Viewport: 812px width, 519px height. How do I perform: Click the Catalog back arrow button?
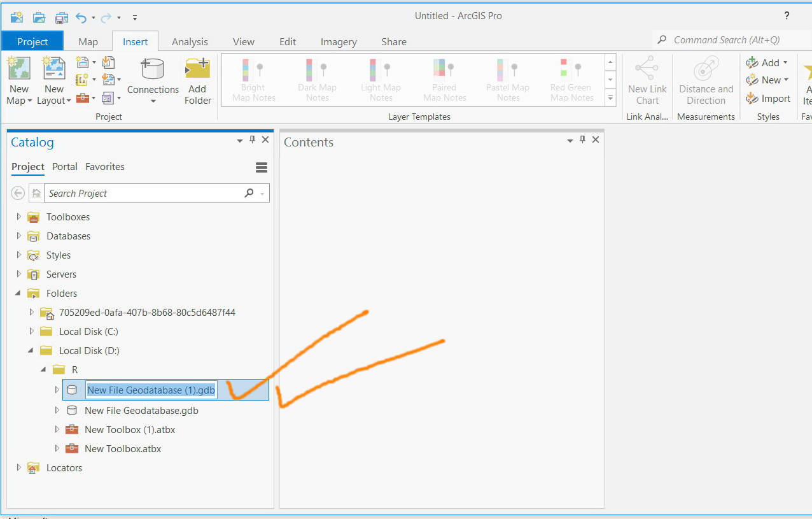click(x=18, y=193)
